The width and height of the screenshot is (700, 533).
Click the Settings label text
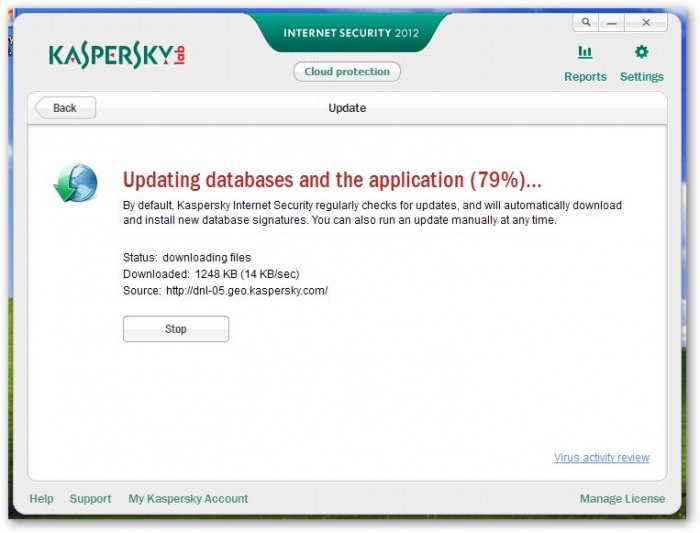(x=642, y=77)
